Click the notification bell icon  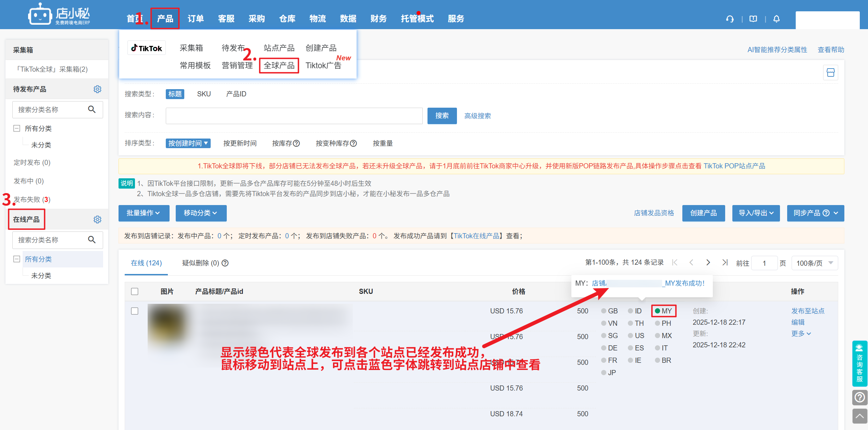(x=776, y=19)
